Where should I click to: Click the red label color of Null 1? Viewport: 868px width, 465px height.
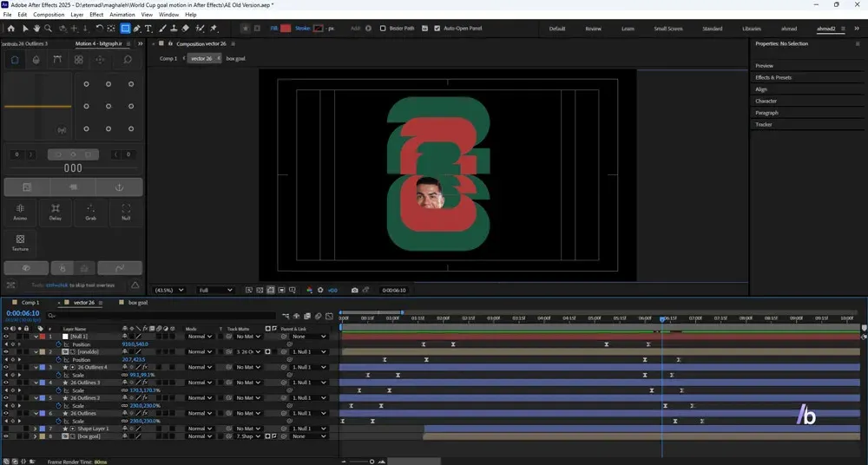pyautogui.click(x=43, y=336)
